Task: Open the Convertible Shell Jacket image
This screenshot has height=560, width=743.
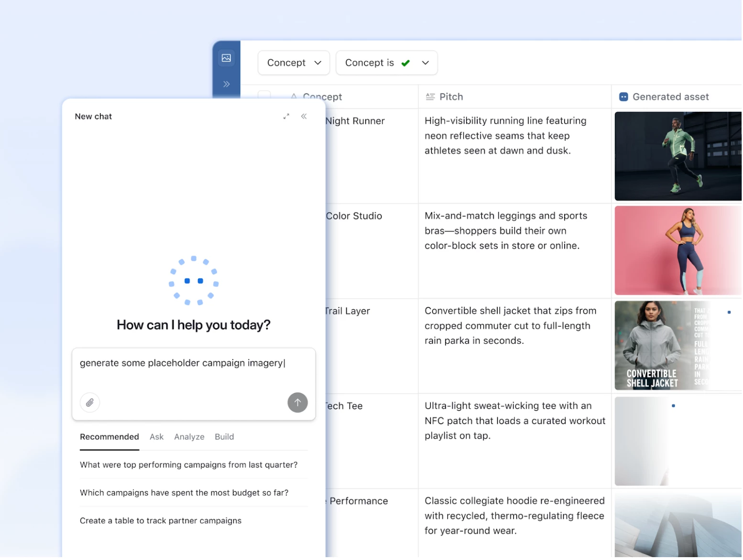Action: [678, 346]
